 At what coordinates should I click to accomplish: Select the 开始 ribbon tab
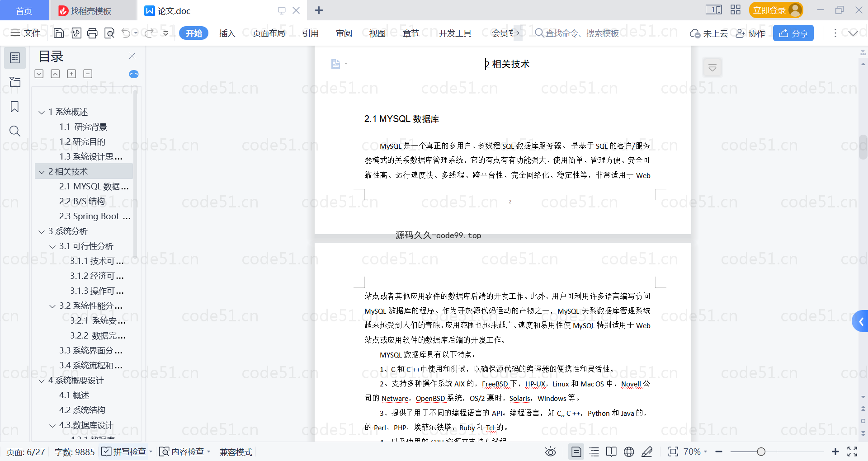pos(193,33)
